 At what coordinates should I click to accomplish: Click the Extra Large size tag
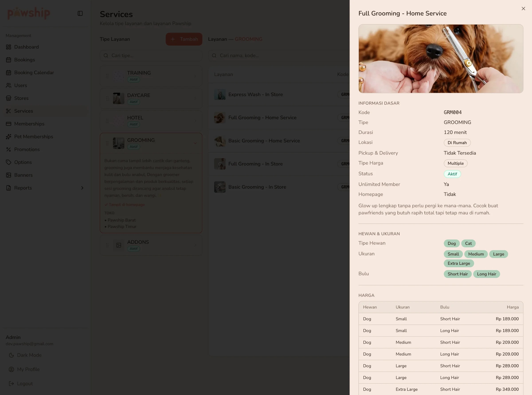(x=459, y=263)
